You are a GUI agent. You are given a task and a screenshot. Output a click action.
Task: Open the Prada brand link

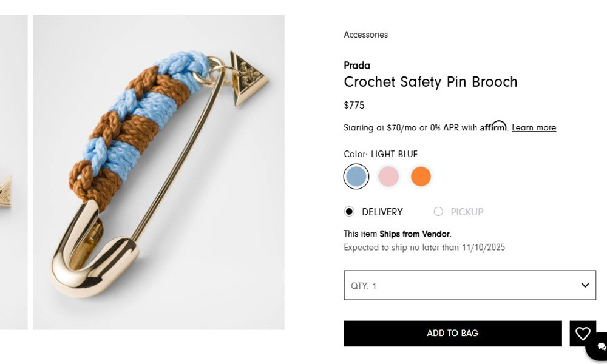(x=357, y=66)
